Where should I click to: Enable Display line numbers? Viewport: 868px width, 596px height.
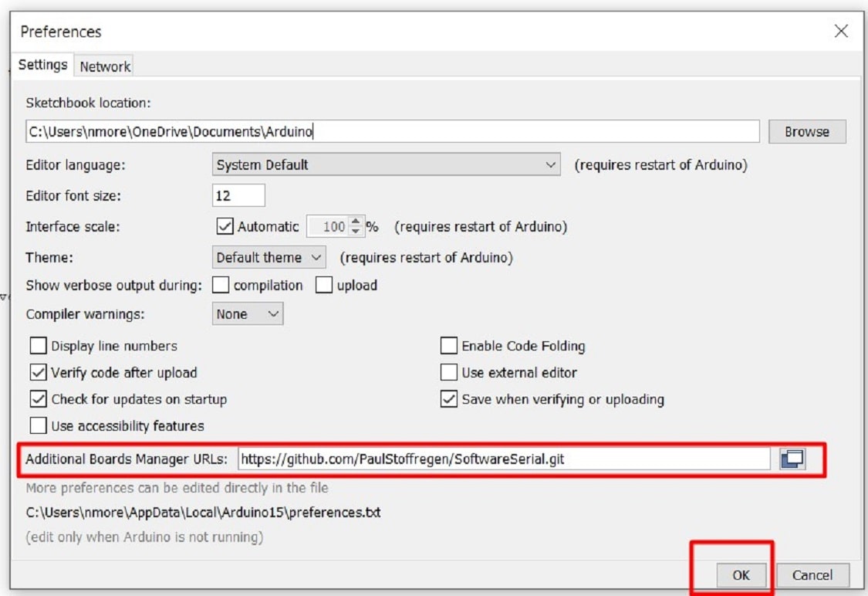pyautogui.click(x=39, y=346)
